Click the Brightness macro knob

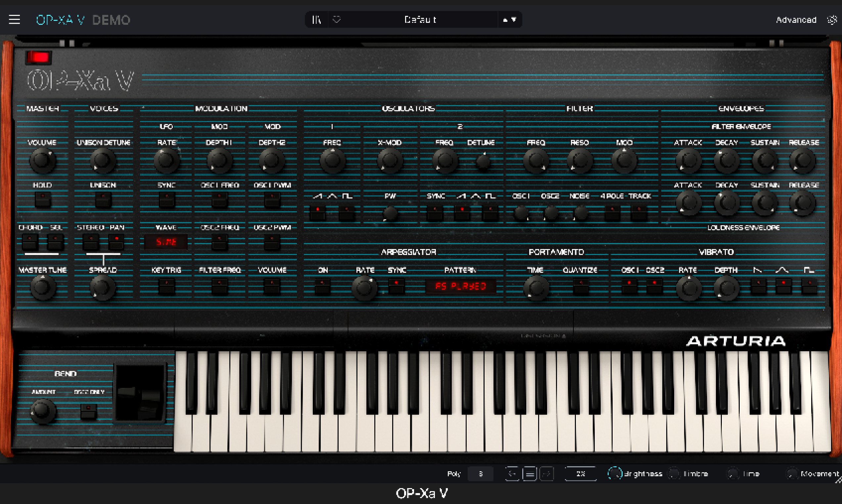pos(615,473)
